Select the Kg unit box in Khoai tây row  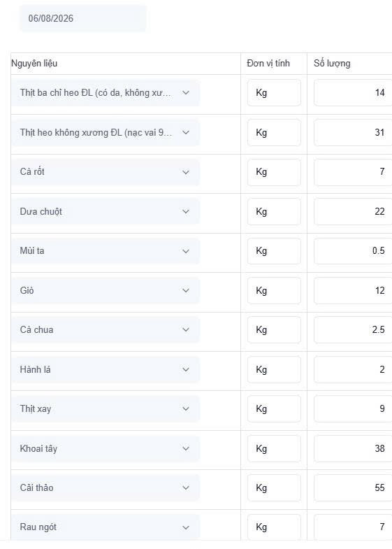coord(274,448)
